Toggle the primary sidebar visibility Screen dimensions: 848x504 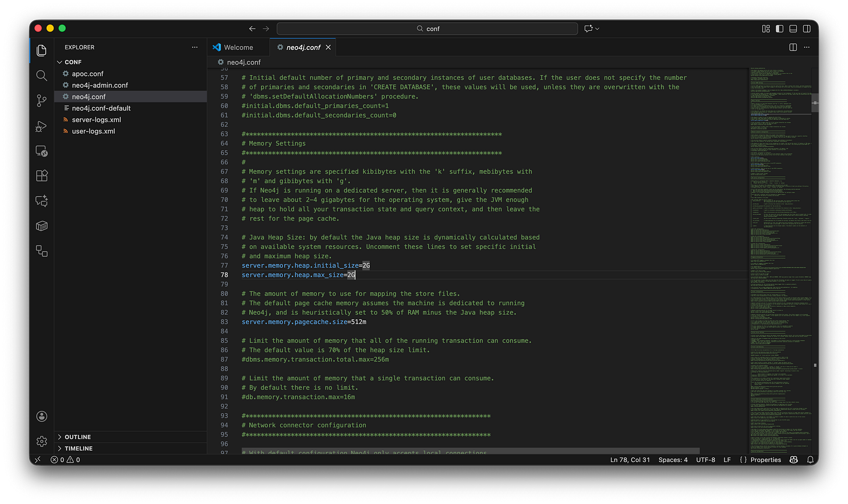pos(779,28)
